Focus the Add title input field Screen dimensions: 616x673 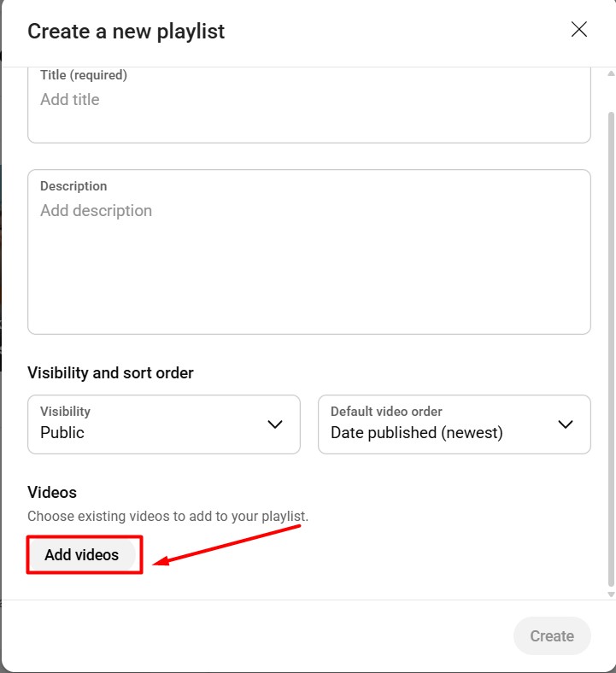pyautogui.click(x=309, y=100)
